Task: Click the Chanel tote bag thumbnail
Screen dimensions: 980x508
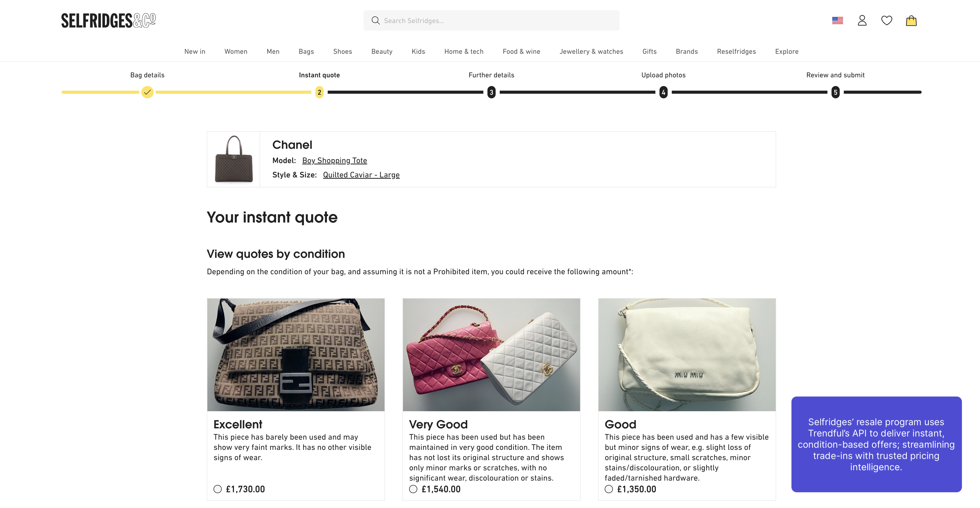Action: coord(233,159)
